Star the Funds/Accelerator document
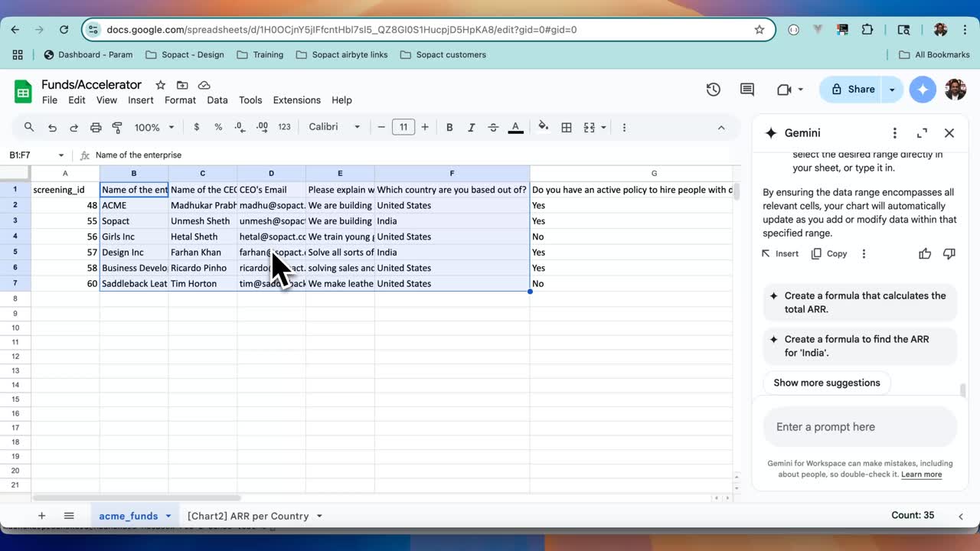Image resolution: width=980 pixels, height=551 pixels. tap(160, 85)
